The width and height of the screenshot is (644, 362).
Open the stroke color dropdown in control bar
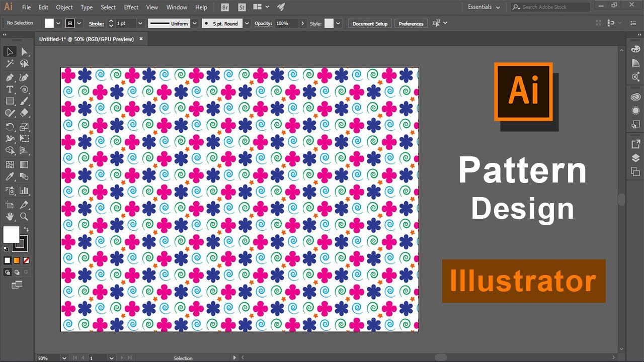click(80, 23)
